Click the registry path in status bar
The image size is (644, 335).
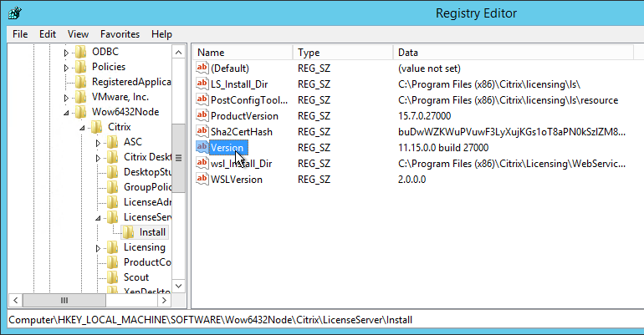click(210, 320)
